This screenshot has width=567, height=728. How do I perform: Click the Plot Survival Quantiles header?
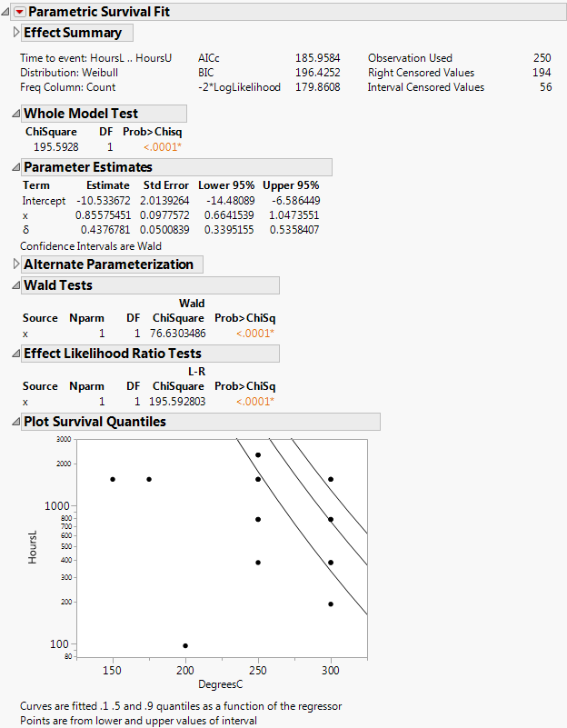pyautogui.click(x=94, y=422)
